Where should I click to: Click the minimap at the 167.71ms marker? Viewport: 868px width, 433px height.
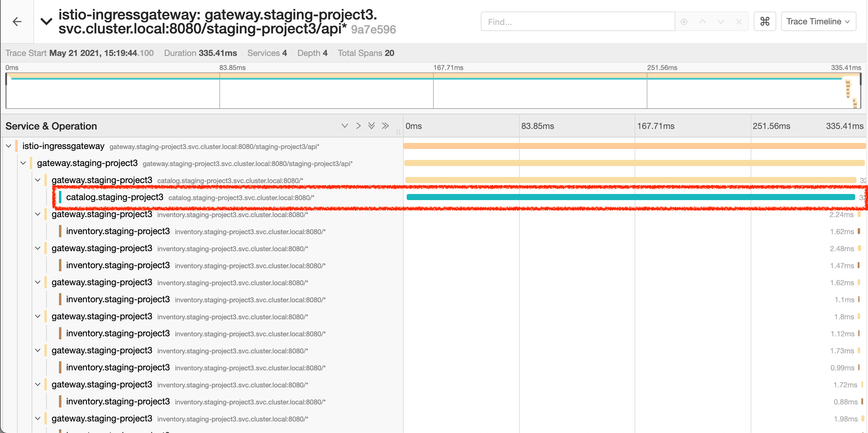[x=433, y=91]
